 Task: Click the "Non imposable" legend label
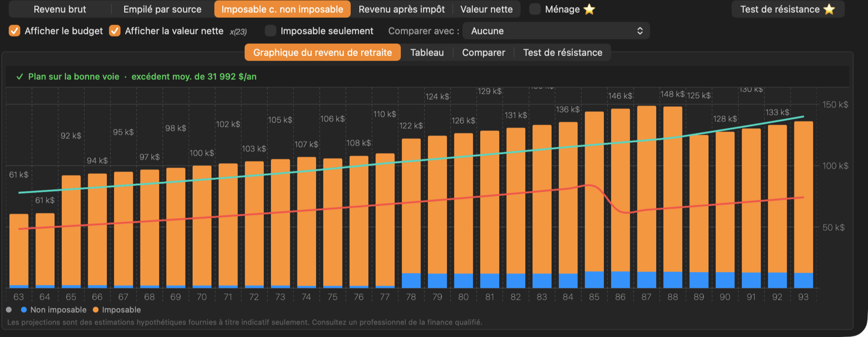58,310
